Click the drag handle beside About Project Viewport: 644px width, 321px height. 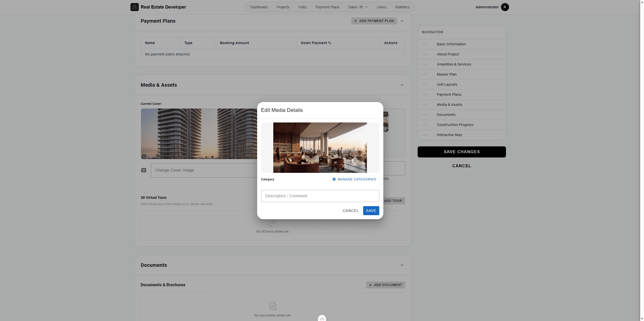point(424,54)
